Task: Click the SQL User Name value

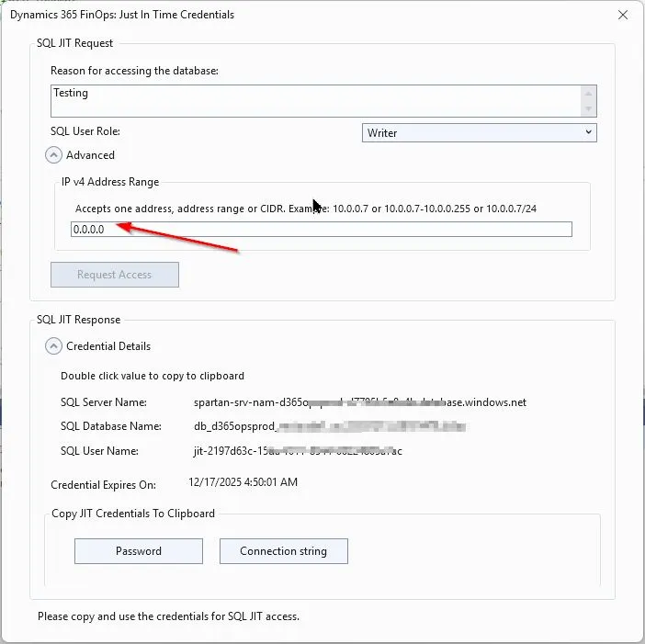Action: [x=298, y=451]
